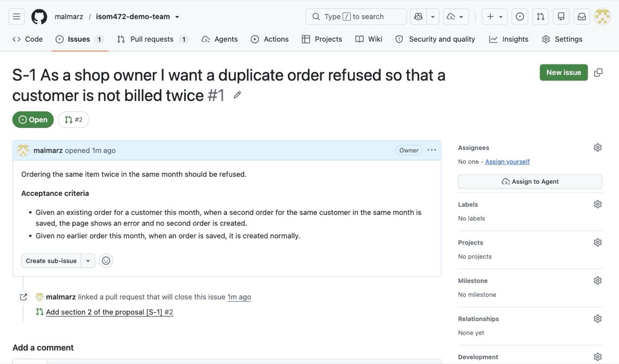Image resolution: width=619 pixels, height=364 pixels.
Task: Open the Actions tab
Action: tap(270, 39)
